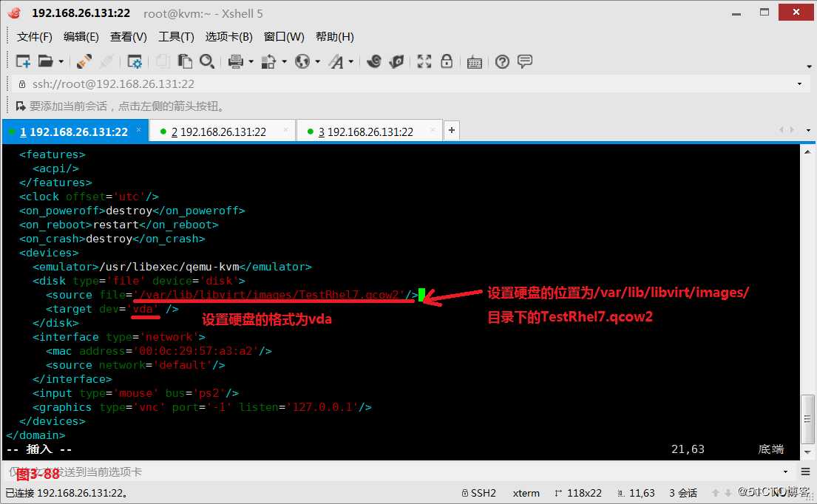Image resolution: width=817 pixels, height=504 pixels.
Task: Expand the Open session dropdown arrow
Action: (x=61, y=62)
